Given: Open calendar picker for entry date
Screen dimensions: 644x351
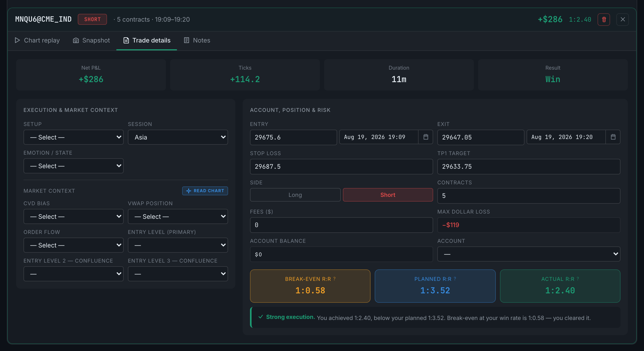Looking at the screenshot, I should (426, 137).
